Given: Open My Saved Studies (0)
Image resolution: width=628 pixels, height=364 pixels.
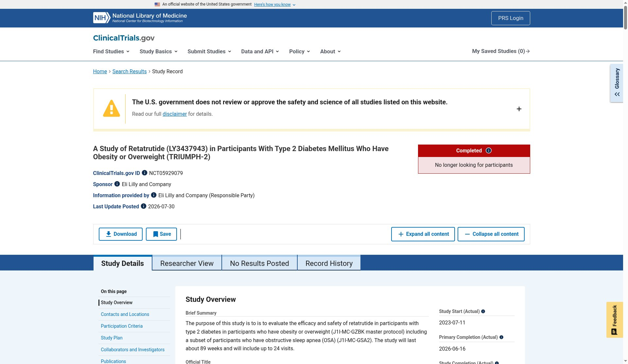Looking at the screenshot, I should click(501, 51).
